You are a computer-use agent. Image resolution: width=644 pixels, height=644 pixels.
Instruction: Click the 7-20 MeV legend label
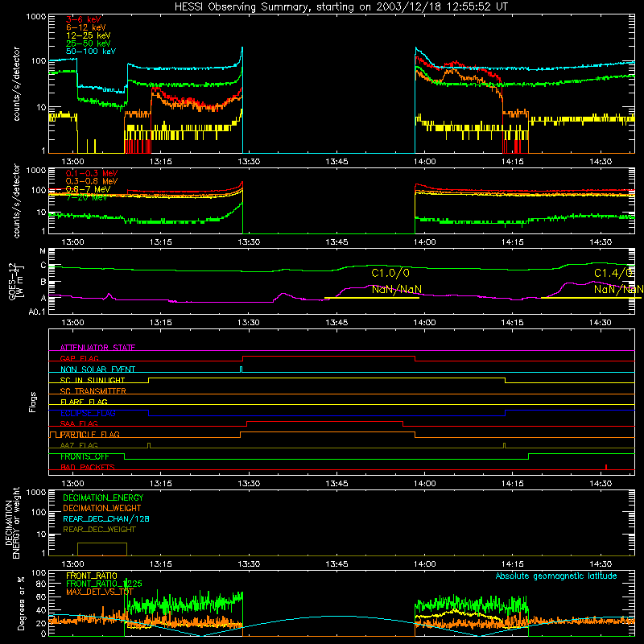(87, 197)
